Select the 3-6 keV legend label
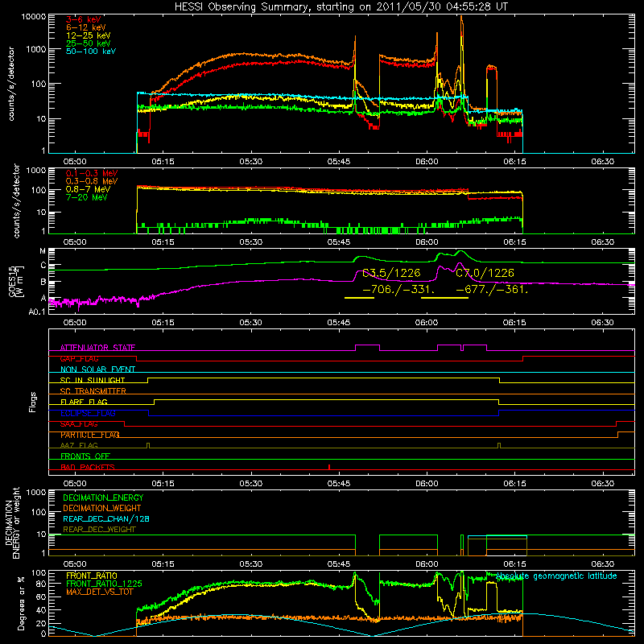644x644 pixels. [x=83, y=19]
